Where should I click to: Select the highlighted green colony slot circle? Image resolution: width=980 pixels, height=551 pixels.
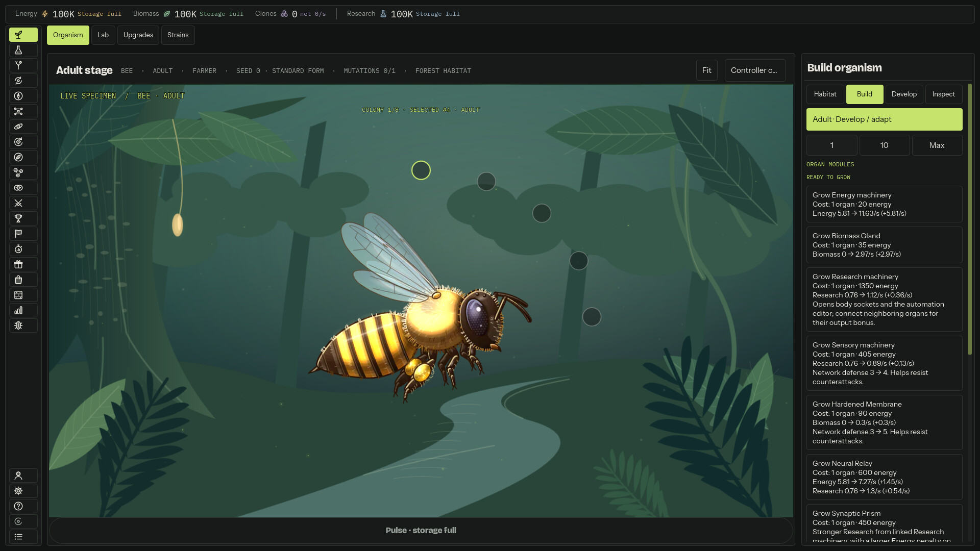coord(421,170)
